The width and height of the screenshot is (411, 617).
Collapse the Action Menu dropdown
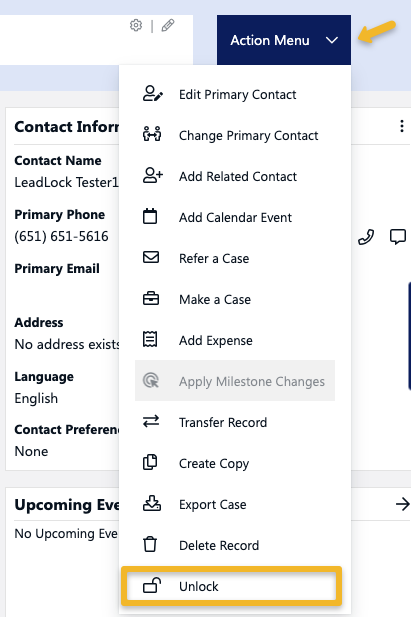(x=284, y=40)
